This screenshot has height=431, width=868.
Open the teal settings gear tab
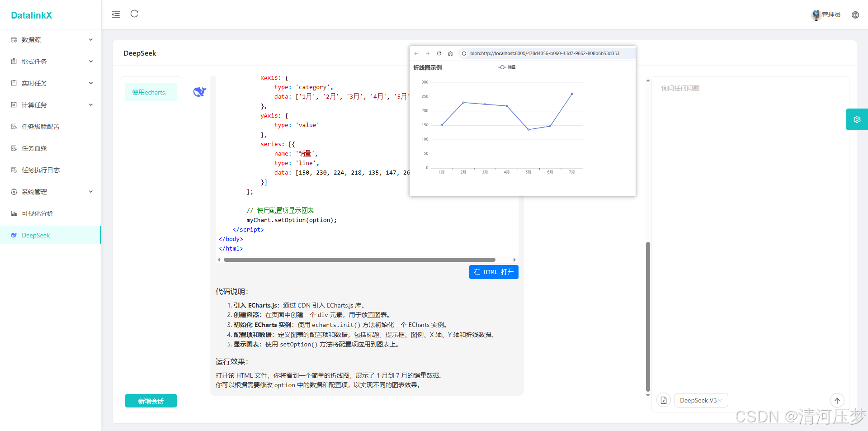(857, 119)
